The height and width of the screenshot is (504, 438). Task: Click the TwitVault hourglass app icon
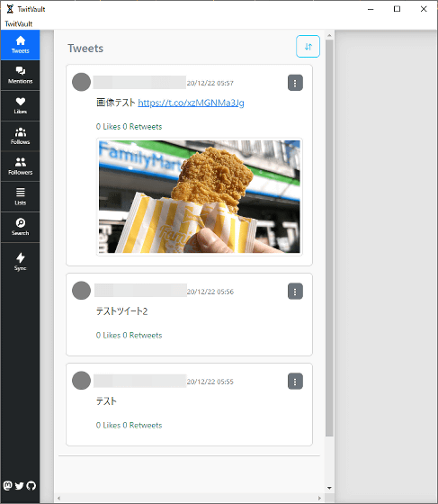10,9
